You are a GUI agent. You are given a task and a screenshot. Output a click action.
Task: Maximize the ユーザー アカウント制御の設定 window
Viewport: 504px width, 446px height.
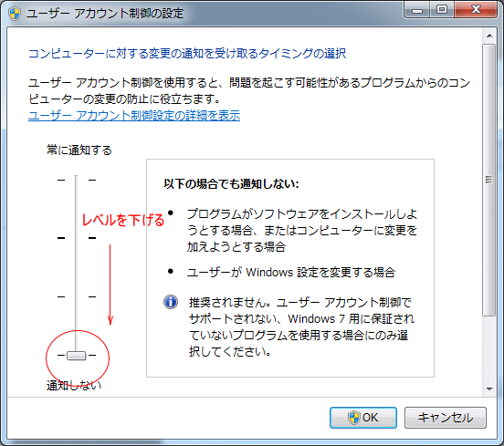pos(442,10)
